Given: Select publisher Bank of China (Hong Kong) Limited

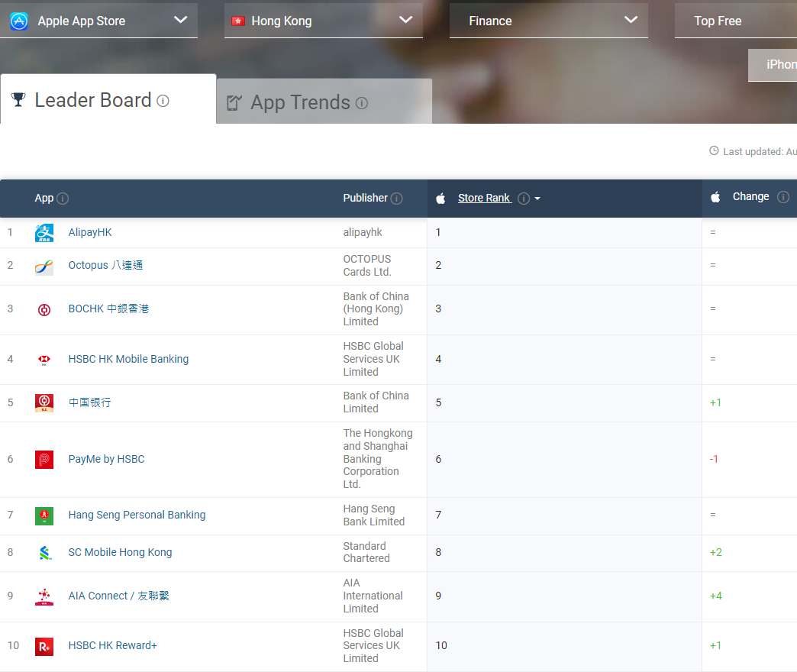Looking at the screenshot, I should [376, 309].
